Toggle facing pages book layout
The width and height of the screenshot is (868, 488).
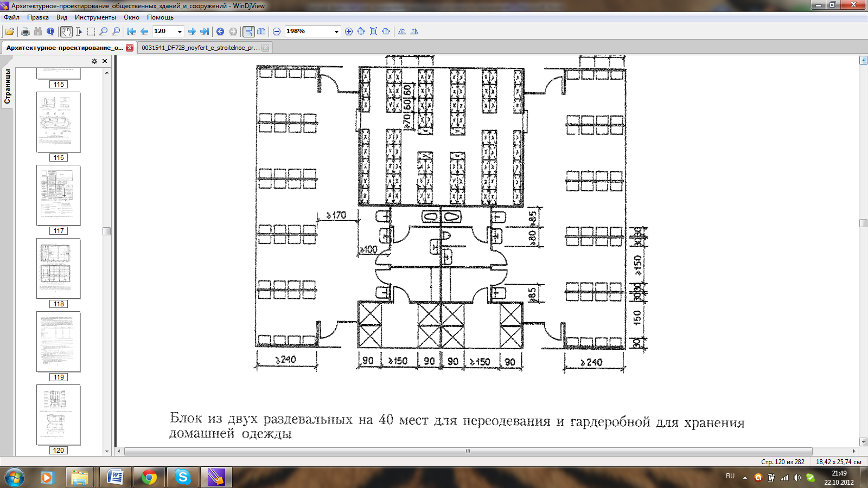[261, 31]
